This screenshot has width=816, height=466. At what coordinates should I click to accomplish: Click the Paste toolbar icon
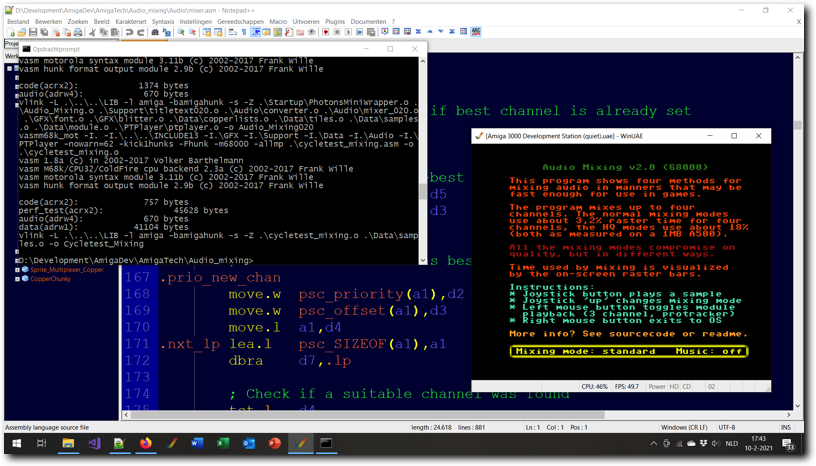tap(115, 32)
